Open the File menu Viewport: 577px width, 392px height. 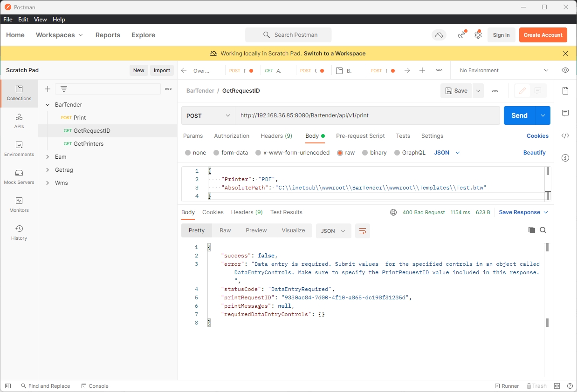[x=8, y=20]
